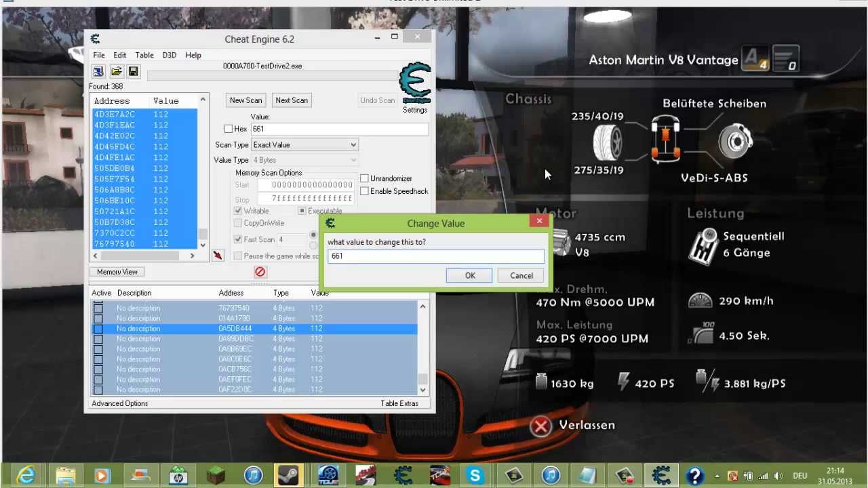This screenshot has width=868, height=488.
Task: Click the help question mark taskbar icon
Action: point(694,475)
